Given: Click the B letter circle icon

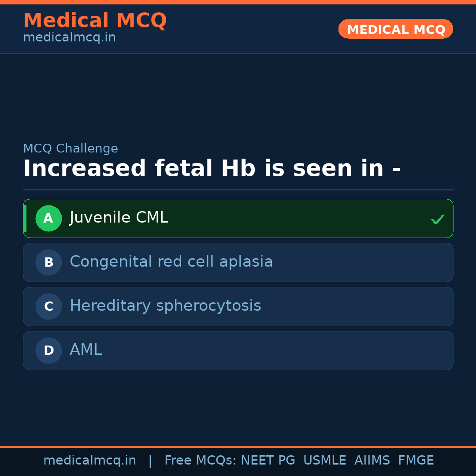Looking at the screenshot, I should 48,262.
